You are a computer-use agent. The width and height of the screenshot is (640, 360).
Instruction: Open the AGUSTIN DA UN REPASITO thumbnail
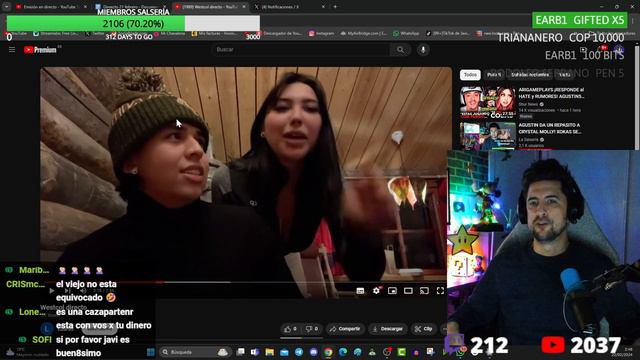tap(488, 136)
